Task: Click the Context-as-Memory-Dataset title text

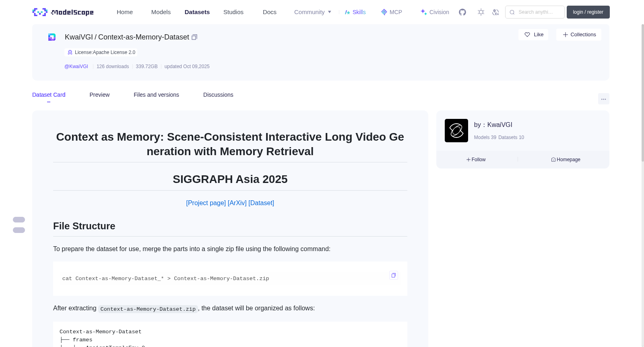Action: point(144,37)
